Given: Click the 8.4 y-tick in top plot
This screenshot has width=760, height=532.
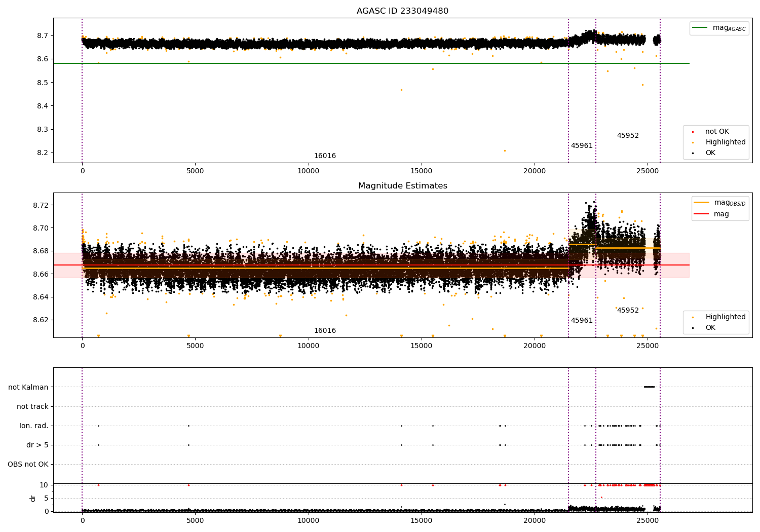Looking at the screenshot, I should (44, 106).
